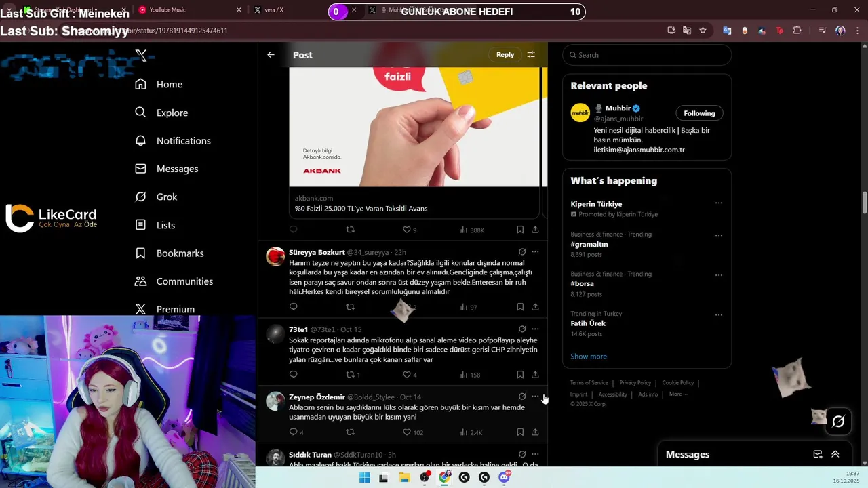Open Lists in the sidebar
This screenshot has width=868, height=488.
tap(155, 225)
